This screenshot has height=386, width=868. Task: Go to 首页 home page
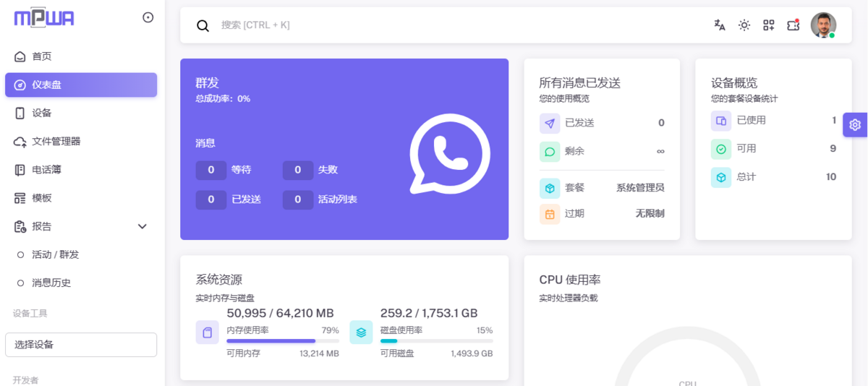tap(42, 56)
